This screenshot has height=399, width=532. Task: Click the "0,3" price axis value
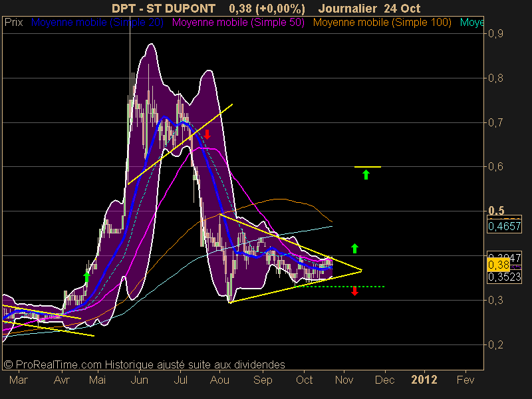(495, 301)
